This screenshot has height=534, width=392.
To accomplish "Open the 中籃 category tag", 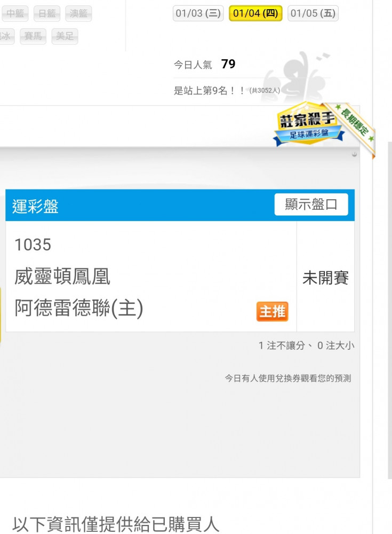I will click(15, 14).
